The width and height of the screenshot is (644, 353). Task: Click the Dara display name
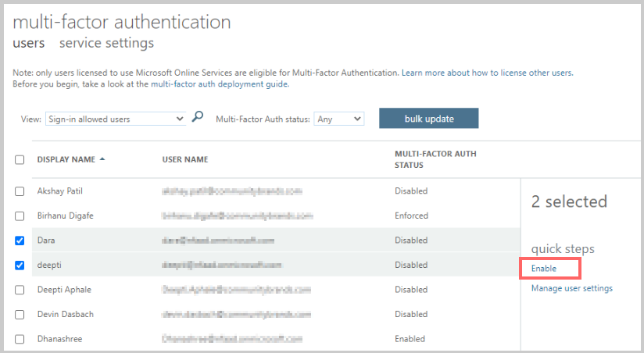(46, 241)
